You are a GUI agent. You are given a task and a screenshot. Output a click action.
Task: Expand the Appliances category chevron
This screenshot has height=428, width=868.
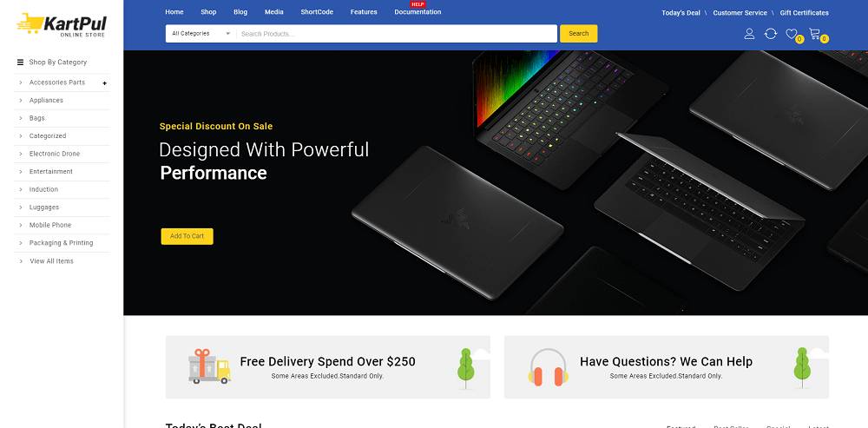(x=21, y=100)
